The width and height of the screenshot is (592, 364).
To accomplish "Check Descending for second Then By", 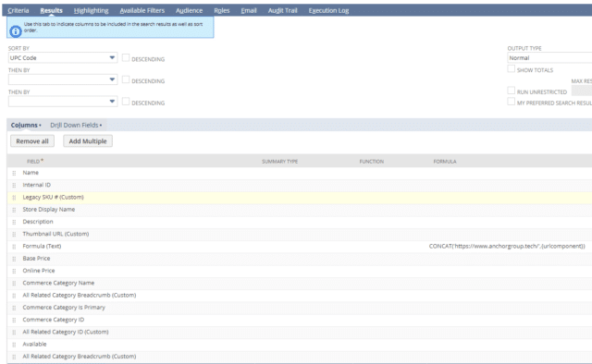I will pos(126,102).
